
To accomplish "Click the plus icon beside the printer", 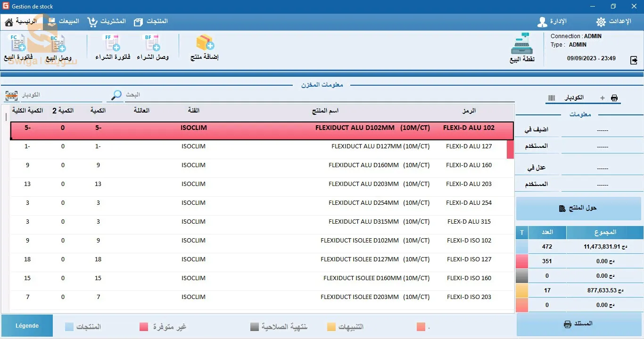I will [x=603, y=98].
